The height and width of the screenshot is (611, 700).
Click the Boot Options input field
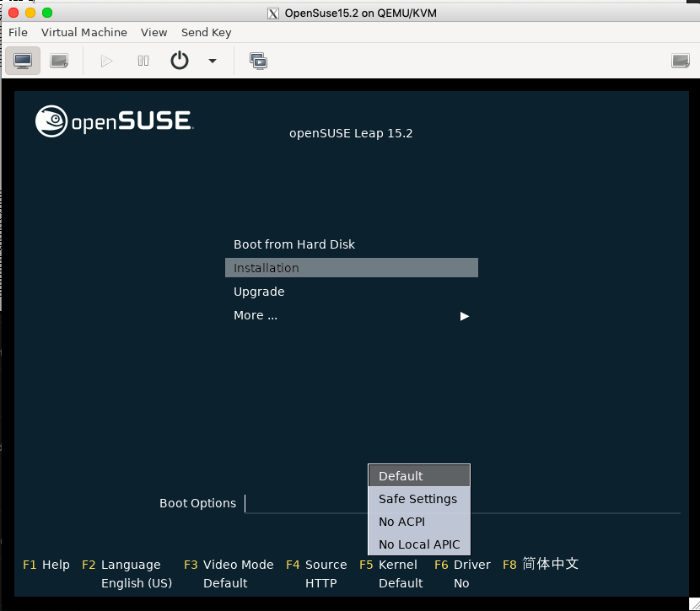462,503
